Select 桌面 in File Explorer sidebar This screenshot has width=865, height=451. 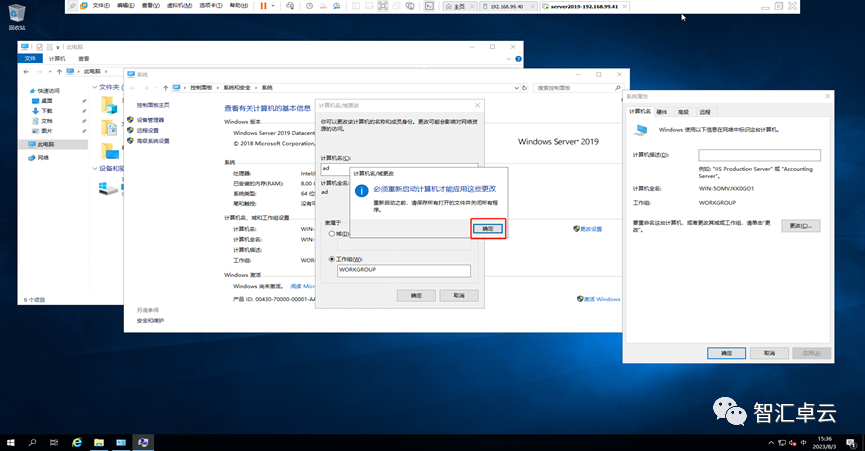[x=47, y=101]
